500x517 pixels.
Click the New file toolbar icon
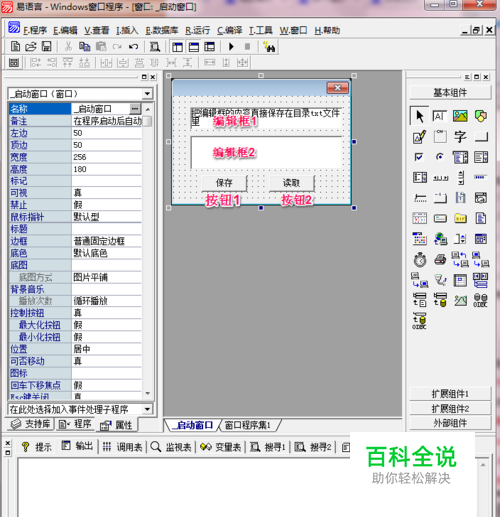[15, 47]
